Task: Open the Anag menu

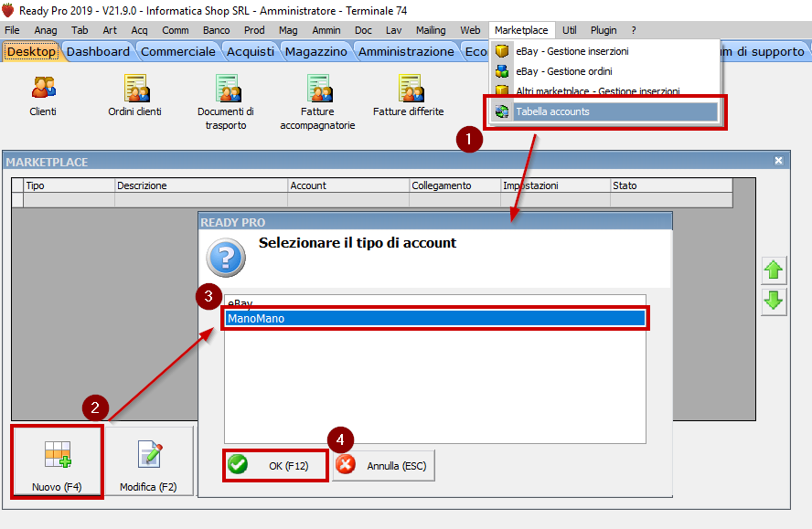Action: (x=46, y=30)
